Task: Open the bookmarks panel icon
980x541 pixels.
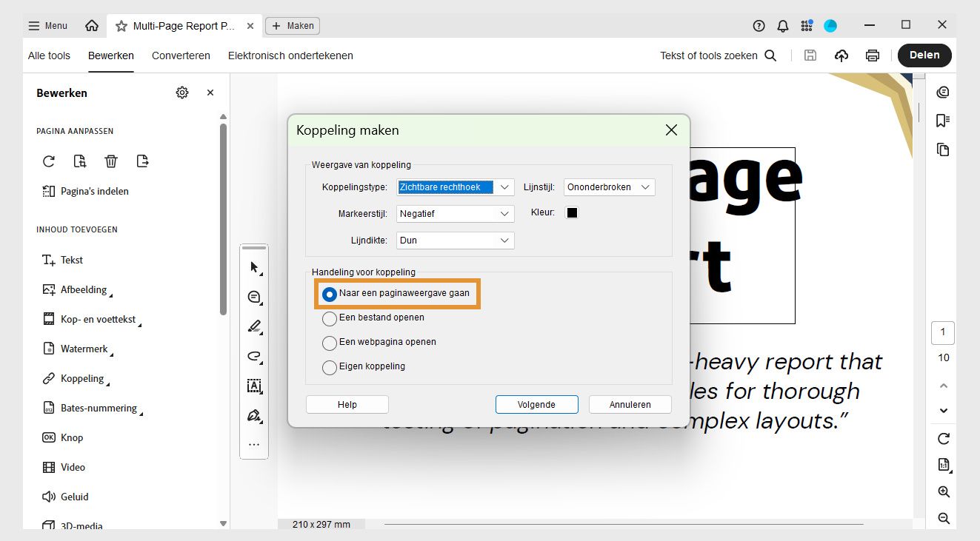Action: click(943, 121)
